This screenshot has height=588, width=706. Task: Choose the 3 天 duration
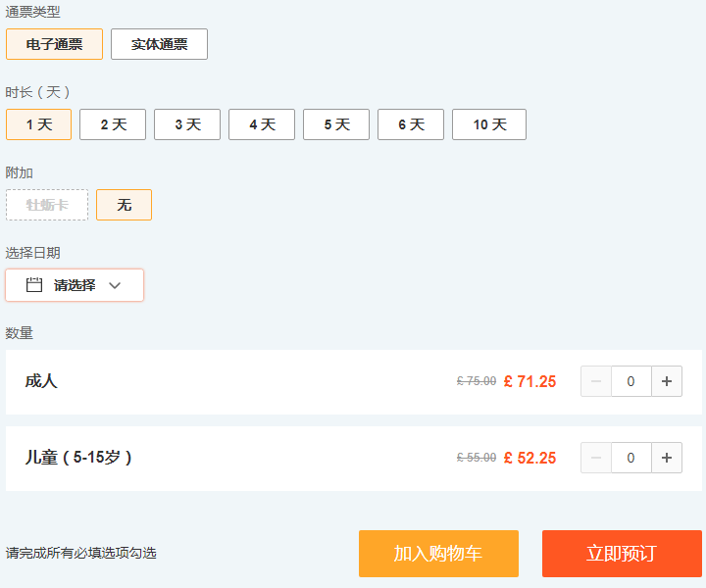coord(187,124)
